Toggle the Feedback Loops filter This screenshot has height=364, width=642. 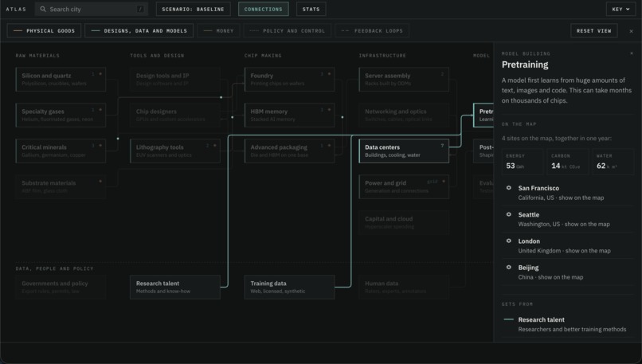(372, 31)
